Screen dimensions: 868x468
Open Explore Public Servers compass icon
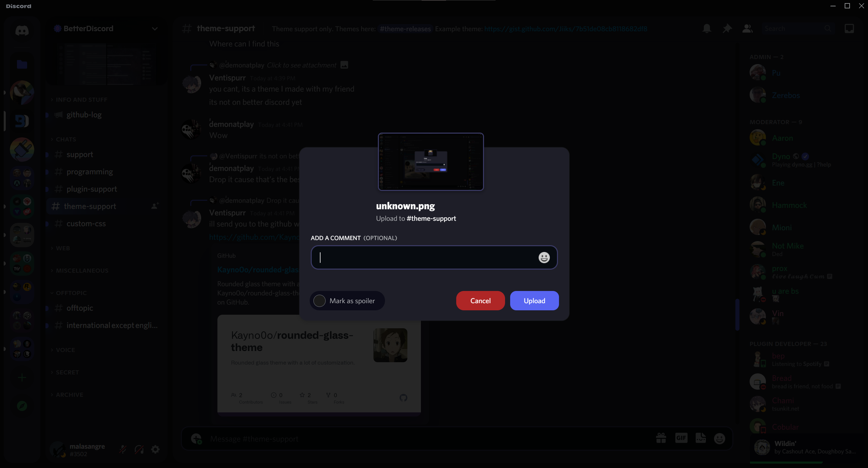(22, 406)
